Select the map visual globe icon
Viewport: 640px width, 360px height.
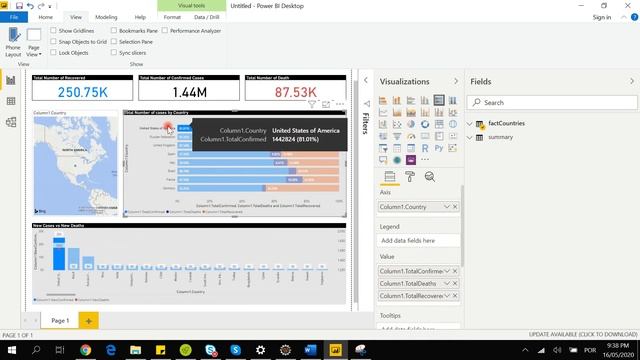pos(453,124)
